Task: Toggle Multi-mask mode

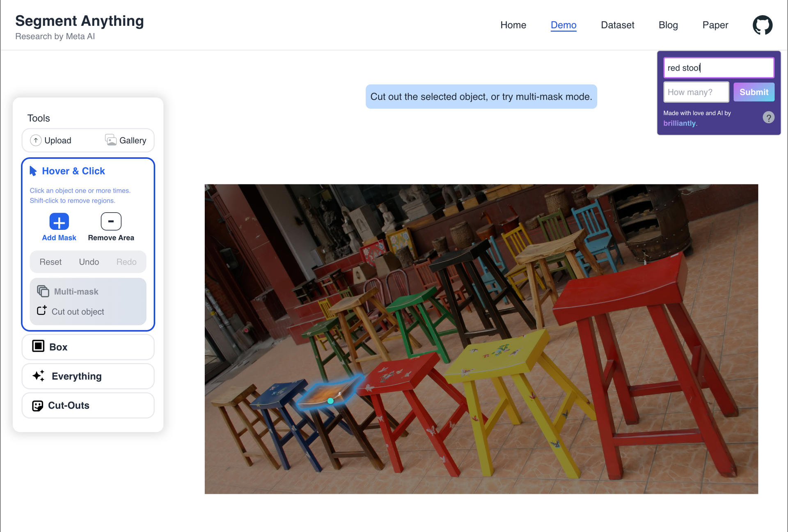Action: [76, 291]
